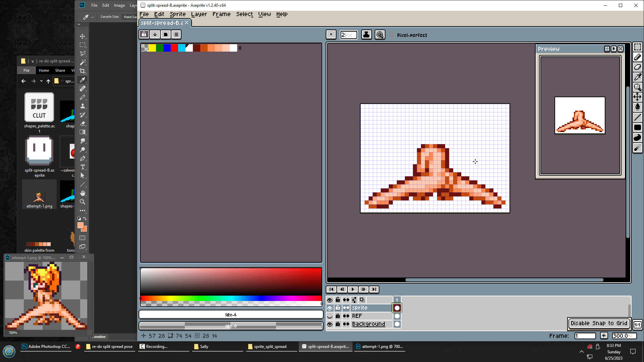This screenshot has height=362, width=644.
Task: Select the Filled Rectangle tool
Action: tap(637, 127)
